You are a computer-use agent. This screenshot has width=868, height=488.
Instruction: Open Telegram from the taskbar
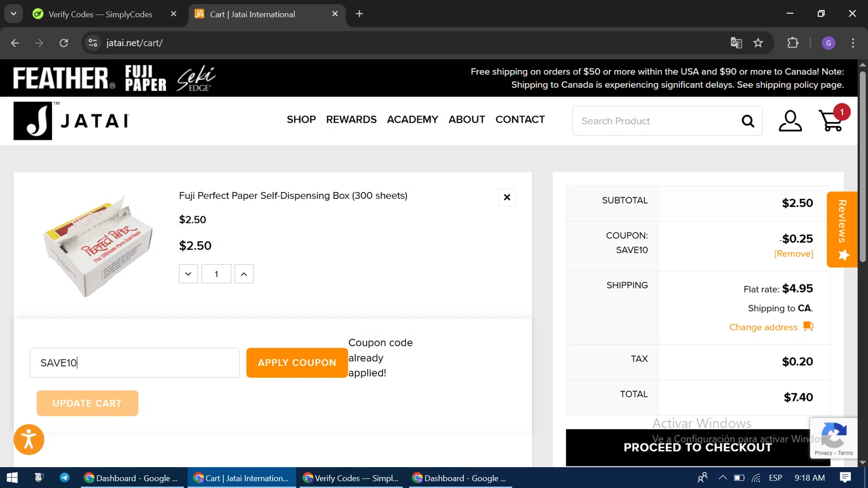point(64,478)
